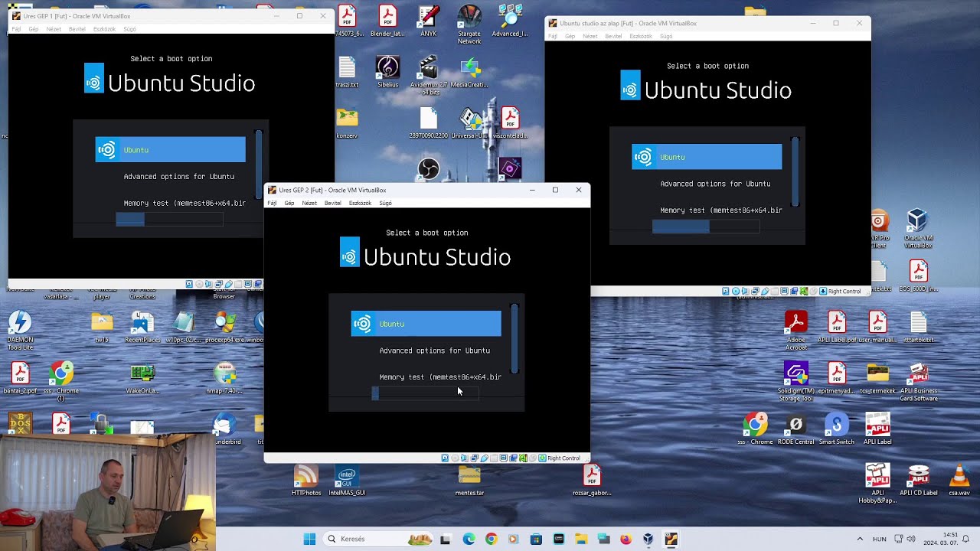Click boot menu scrollbar in Ures GEP 1
Screen dimensions: 980x551
coord(259,165)
